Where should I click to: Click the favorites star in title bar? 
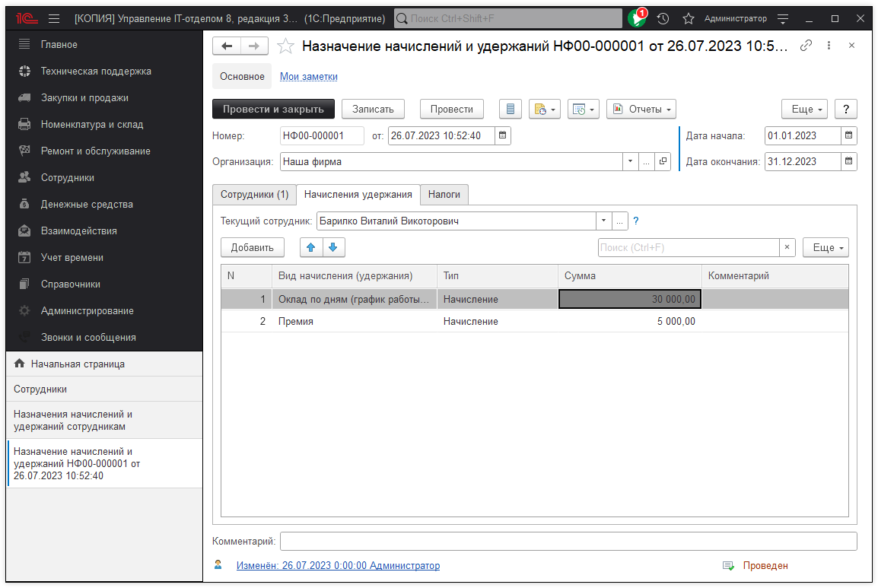pyautogui.click(x=688, y=18)
